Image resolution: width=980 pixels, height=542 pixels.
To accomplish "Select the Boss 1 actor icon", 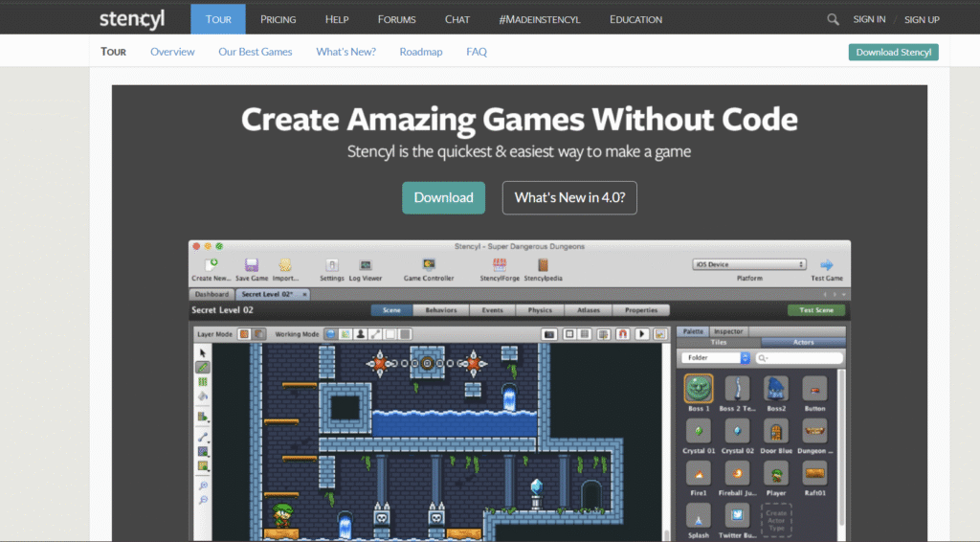I will 698,389.
